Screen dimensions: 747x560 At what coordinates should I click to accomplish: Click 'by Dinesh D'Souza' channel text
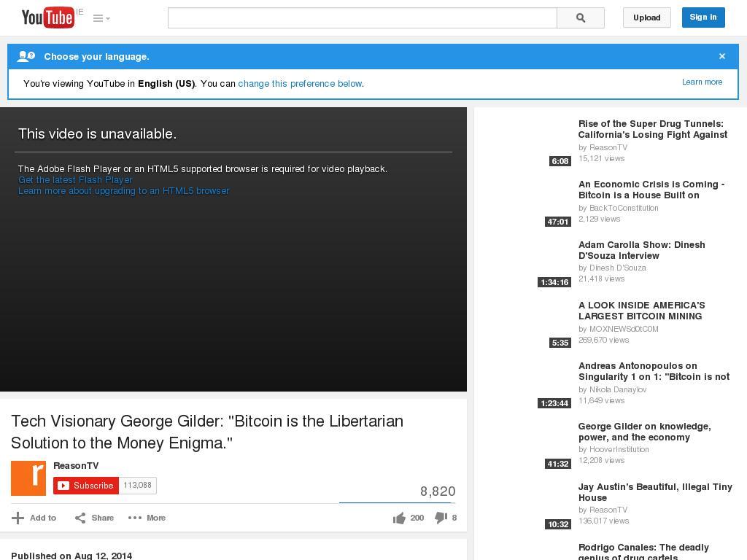point(612,268)
